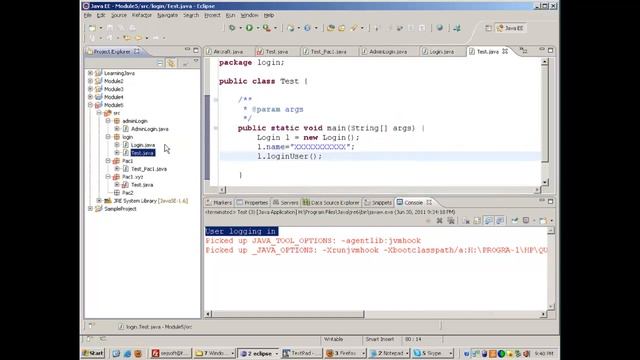
Task: Minimize the Console view
Action: tap(542, 201)
